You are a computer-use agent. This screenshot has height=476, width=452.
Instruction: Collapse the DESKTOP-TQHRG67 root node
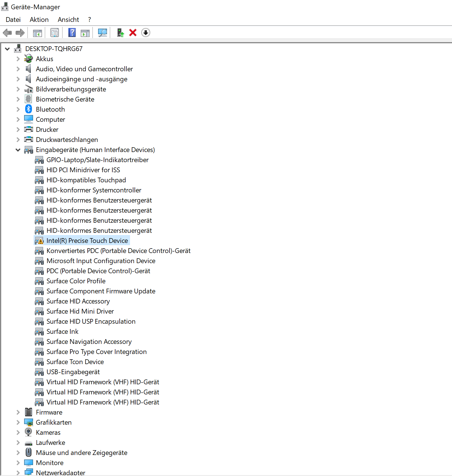[x=8, y=49]
